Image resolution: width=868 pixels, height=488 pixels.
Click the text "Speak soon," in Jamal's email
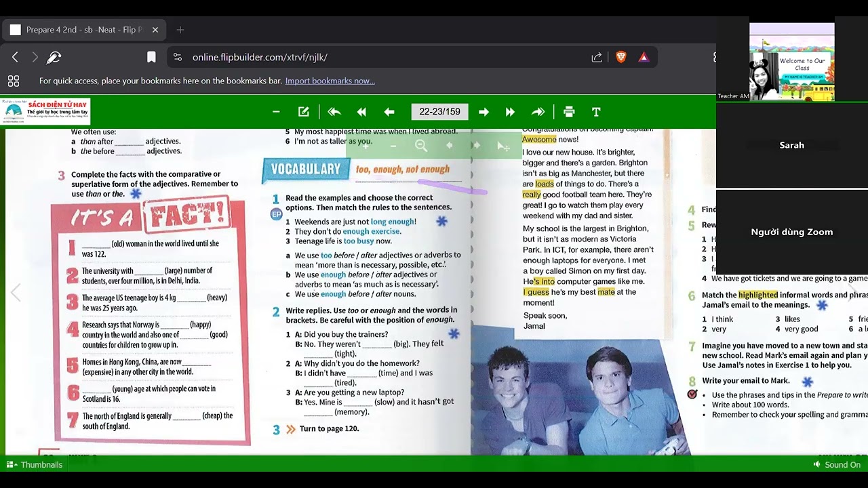point(545,315)
